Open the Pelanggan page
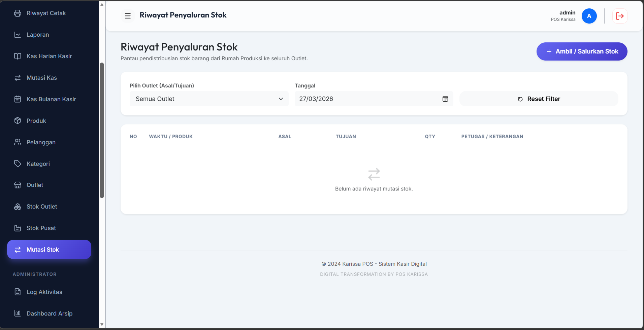The width and height of the screenshot is (644, 330). (x=49, y=142)
